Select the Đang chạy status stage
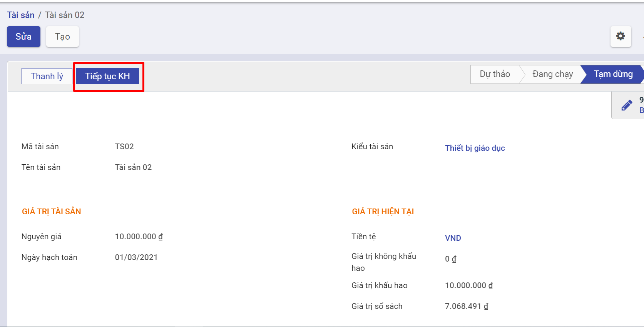The width and height of the screenshot is (644, 327). (x=552, y=74)
